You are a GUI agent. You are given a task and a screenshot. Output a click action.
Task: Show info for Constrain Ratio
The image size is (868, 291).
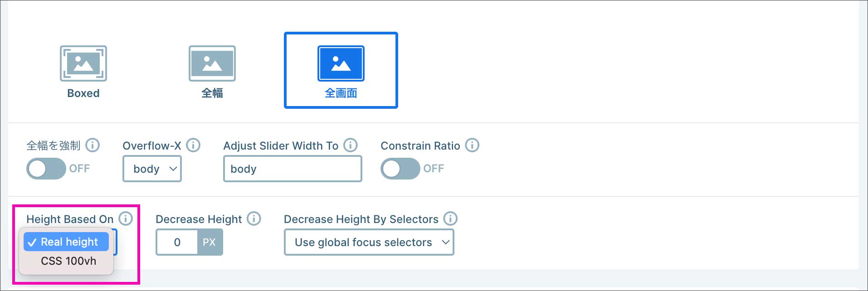point(472,145)
